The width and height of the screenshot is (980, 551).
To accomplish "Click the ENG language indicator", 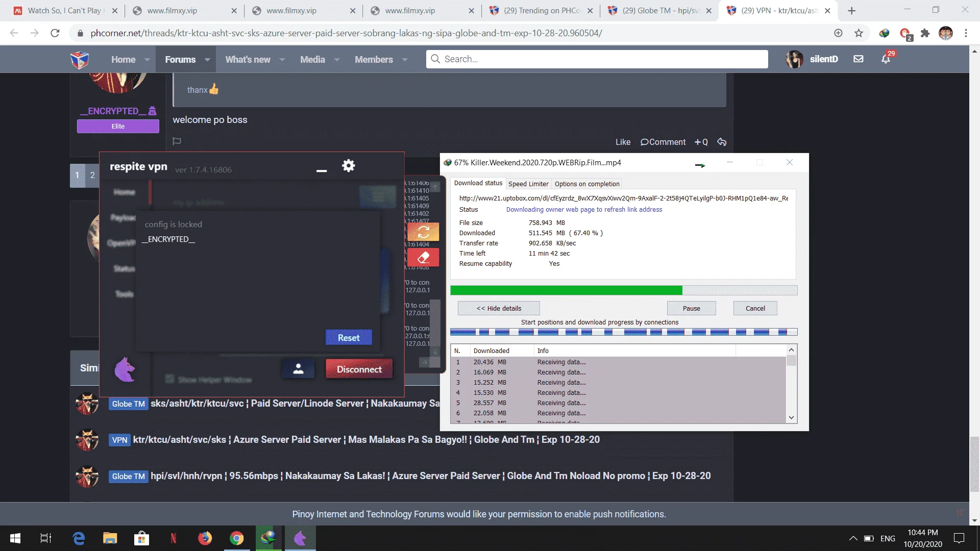I will [x=888, y=538].
